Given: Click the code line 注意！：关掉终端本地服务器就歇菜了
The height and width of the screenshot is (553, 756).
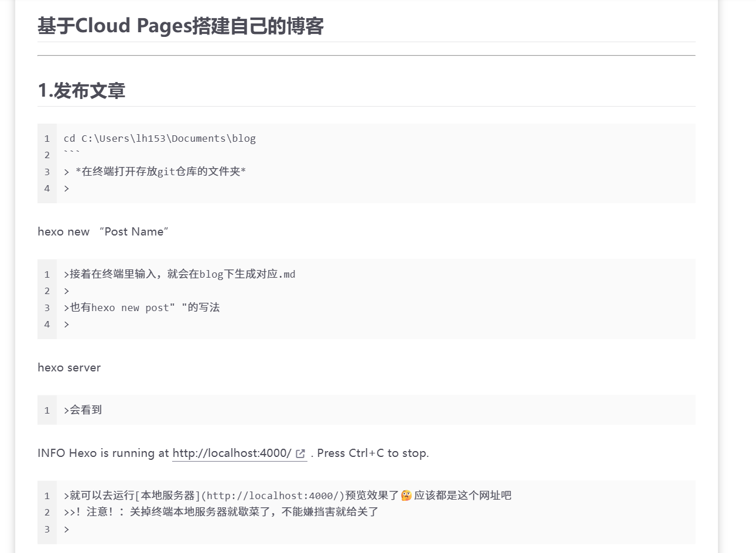Looking at the screenshot, I should 221,512.
